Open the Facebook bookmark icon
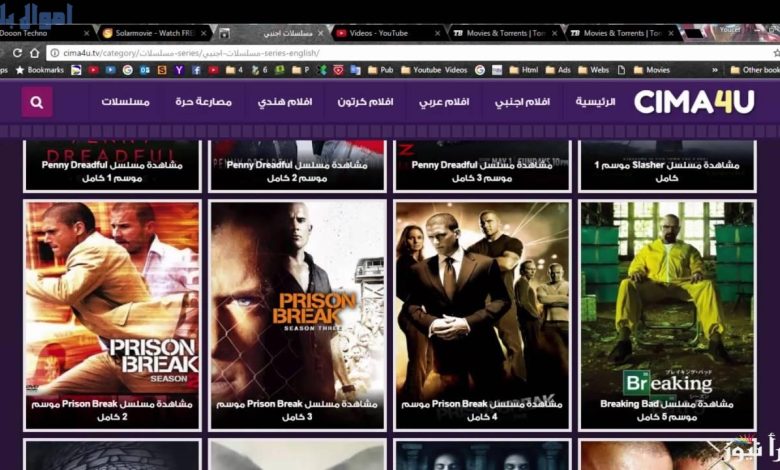 tap(196, 70)
